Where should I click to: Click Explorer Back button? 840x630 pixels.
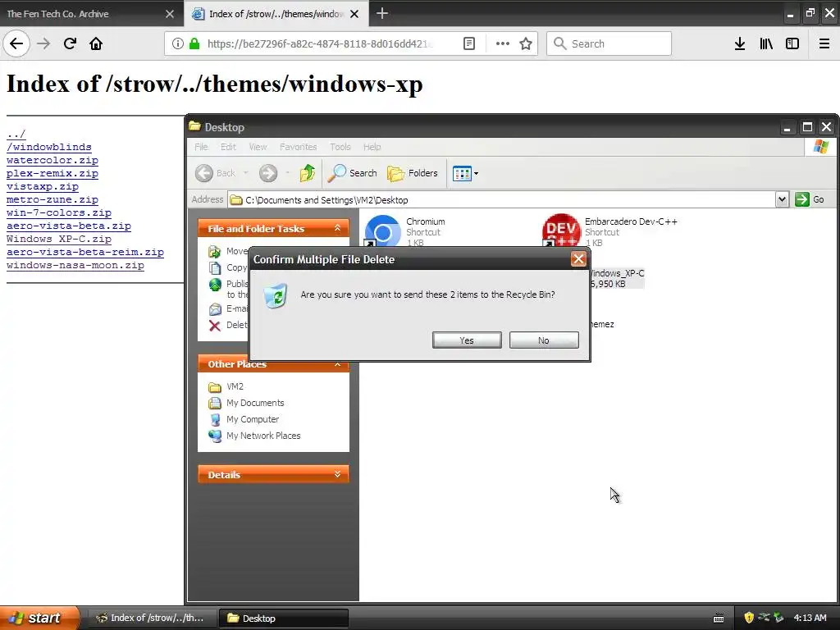point(216,173)
